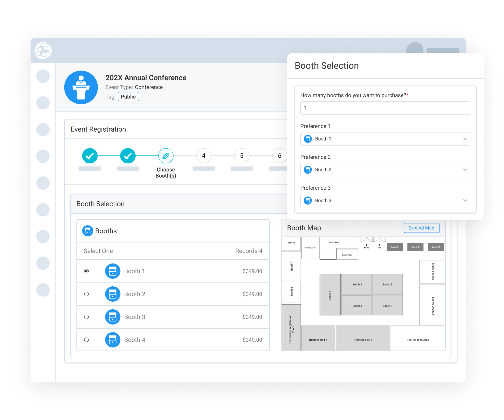Image resolution: width=504 pixels, height=420 pixels.
Task: Go to registration step 5
Action: click(242, 156)
